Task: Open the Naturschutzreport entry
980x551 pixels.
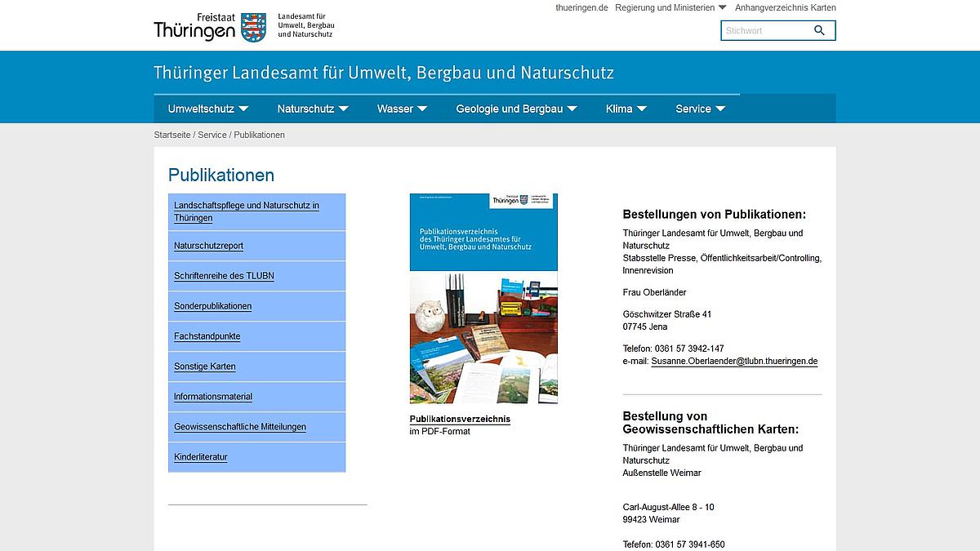Action: pyautogui.click(x=257, y=246)
